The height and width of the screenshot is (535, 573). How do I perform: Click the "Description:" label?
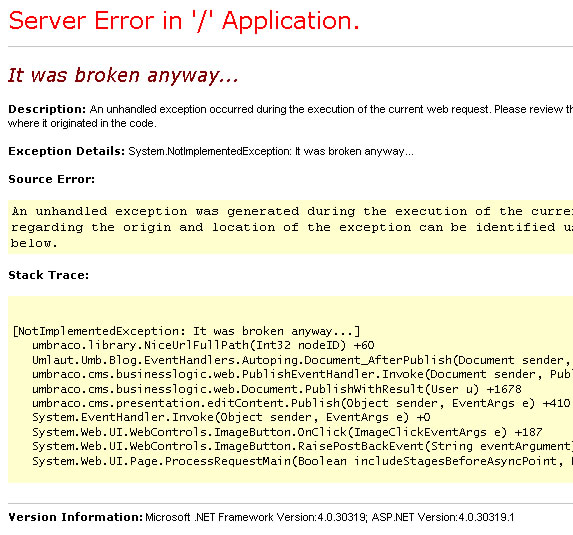coord(47,109)
